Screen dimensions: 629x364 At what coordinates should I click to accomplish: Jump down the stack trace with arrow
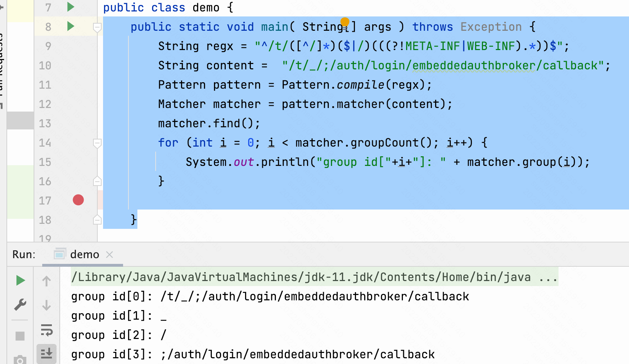click(x=47, y=305)
